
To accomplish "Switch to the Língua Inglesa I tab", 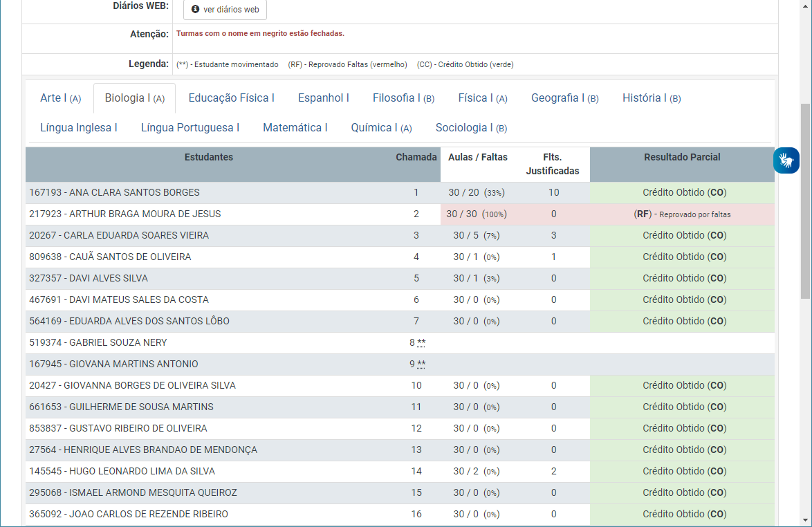I will click(x=79, y=128).
